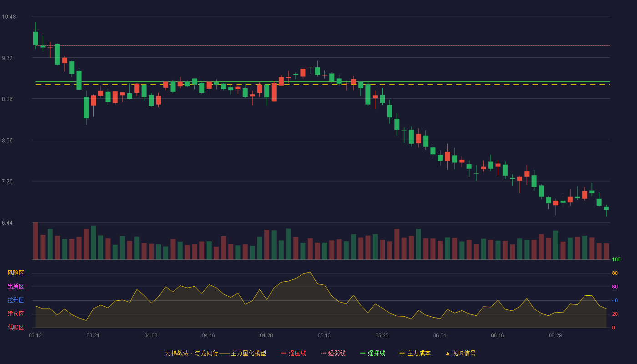The height and width of the screenshot is (364, 637).
Task: Select the 建仓区 zone label
Action: point(15,314)
